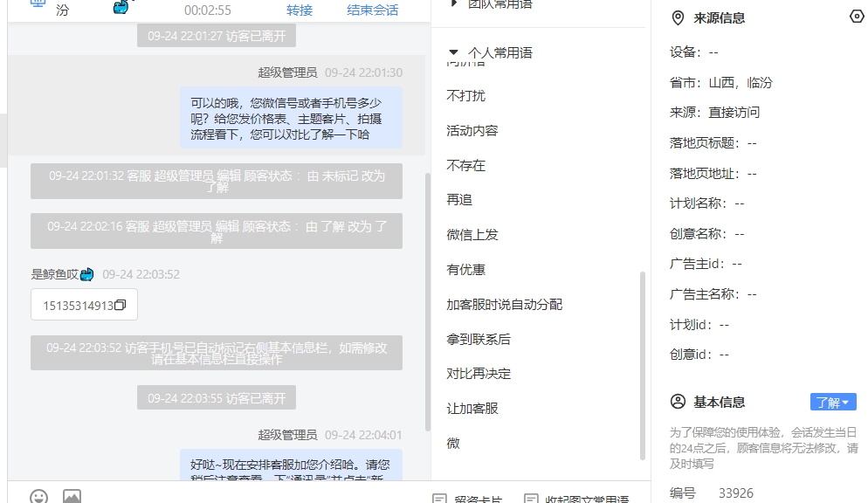Select the quick phrase 微信上发
This screenshot has width=868, height=503.
click(472, 235)
